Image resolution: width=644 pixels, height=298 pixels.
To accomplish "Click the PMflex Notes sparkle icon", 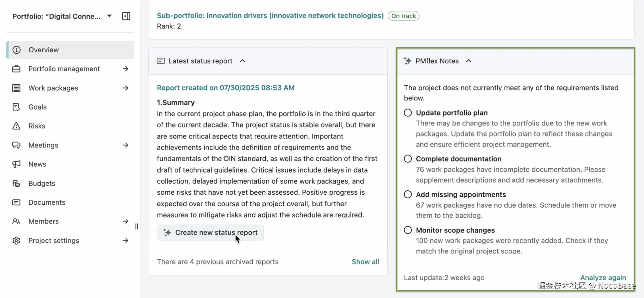I will click(x=408, y=61).
